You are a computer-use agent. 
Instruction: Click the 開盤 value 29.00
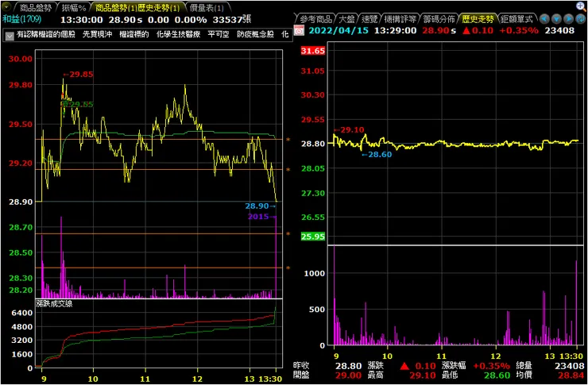pyautogui.click(x=348, y=375)
